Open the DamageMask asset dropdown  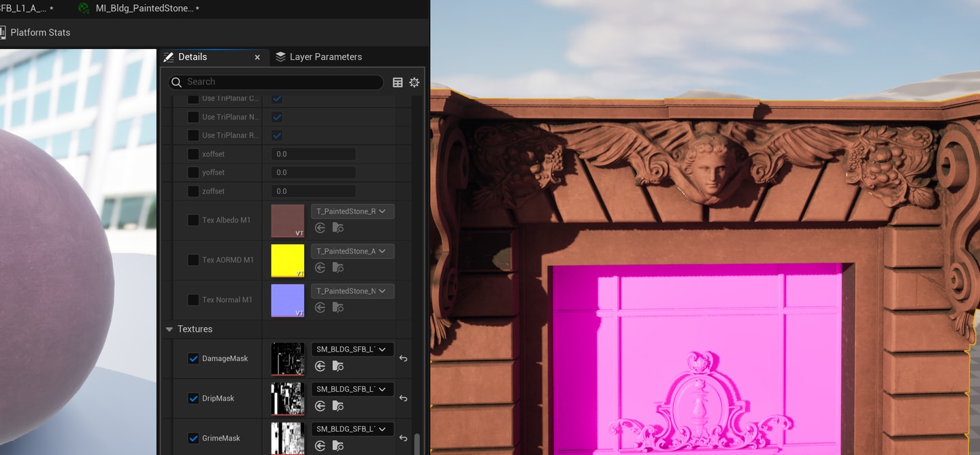pos(353,350)
